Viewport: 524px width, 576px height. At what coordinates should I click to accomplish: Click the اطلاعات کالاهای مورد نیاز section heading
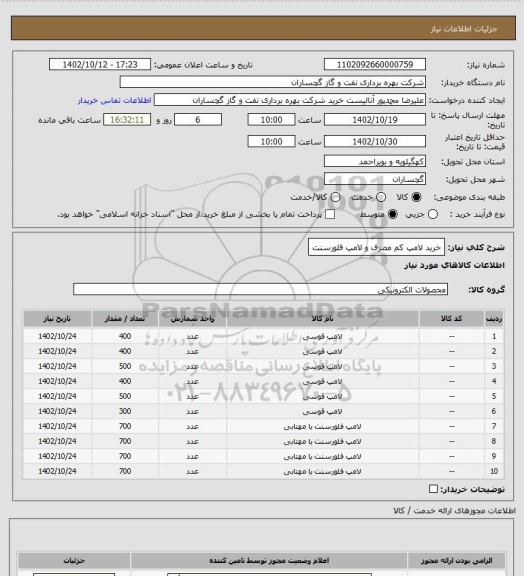pyautogui.click(x=454, y=266)
